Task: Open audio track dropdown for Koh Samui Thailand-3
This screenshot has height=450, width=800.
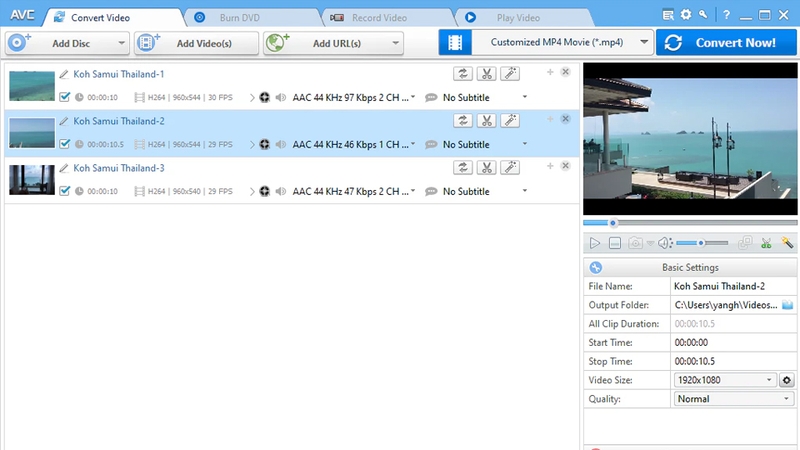Action: pyautogui.click(x=413, y=191)
